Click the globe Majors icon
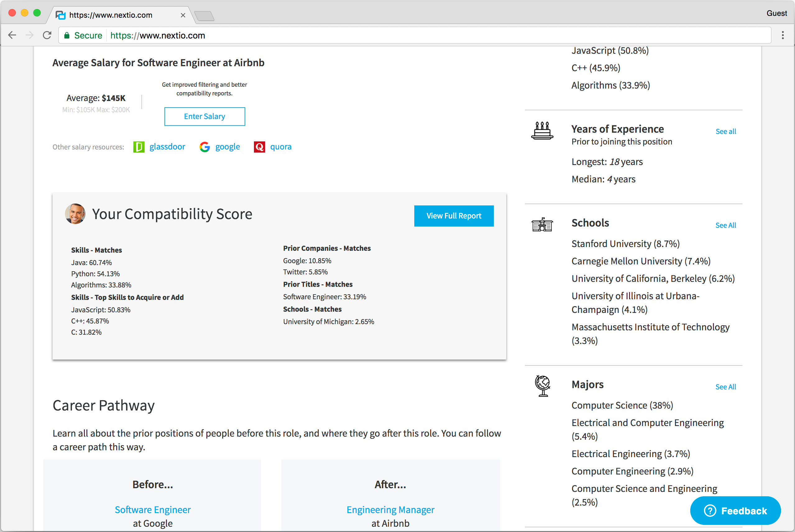795x532 pixels. click(542, 386)
